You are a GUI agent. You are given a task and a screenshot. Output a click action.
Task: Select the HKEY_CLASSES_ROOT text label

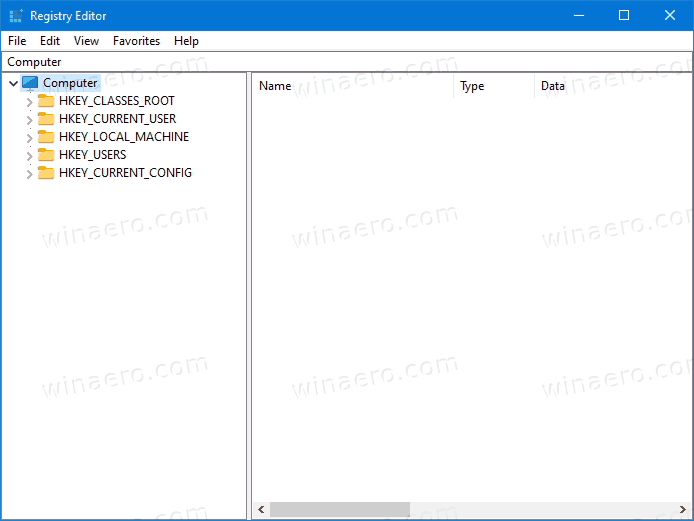point(117,101)
